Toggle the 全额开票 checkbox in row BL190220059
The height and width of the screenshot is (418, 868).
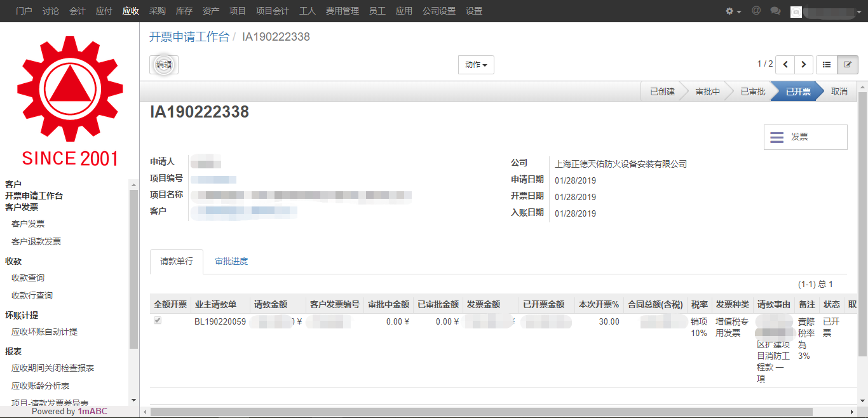pyautogui.click(x=158, y=321)
